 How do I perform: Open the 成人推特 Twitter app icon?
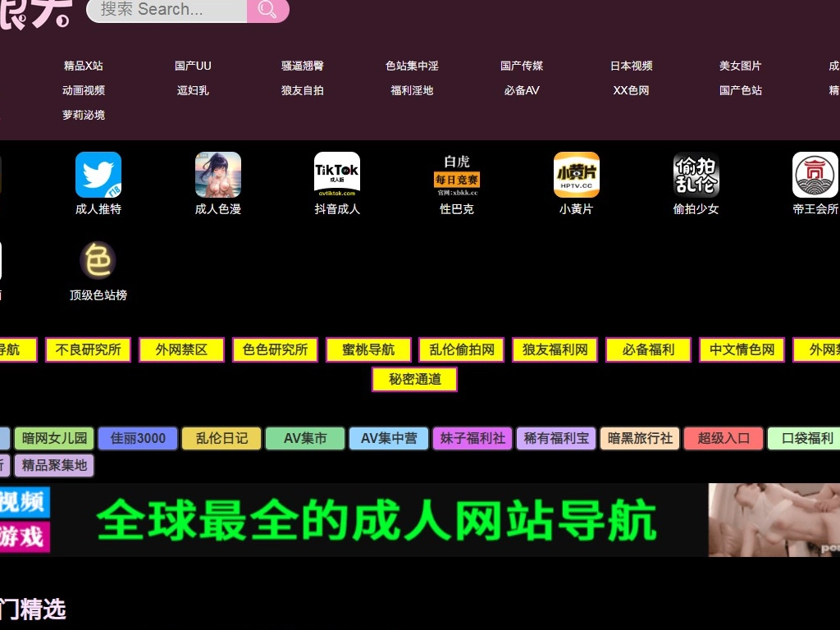[x=98, y=175]
